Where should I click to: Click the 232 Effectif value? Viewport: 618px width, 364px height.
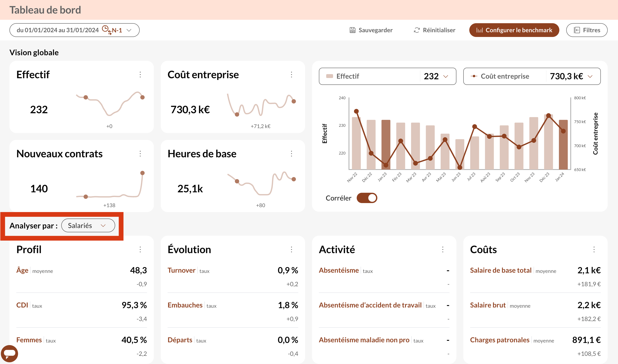pyautogui.click(x=39, y=110)
